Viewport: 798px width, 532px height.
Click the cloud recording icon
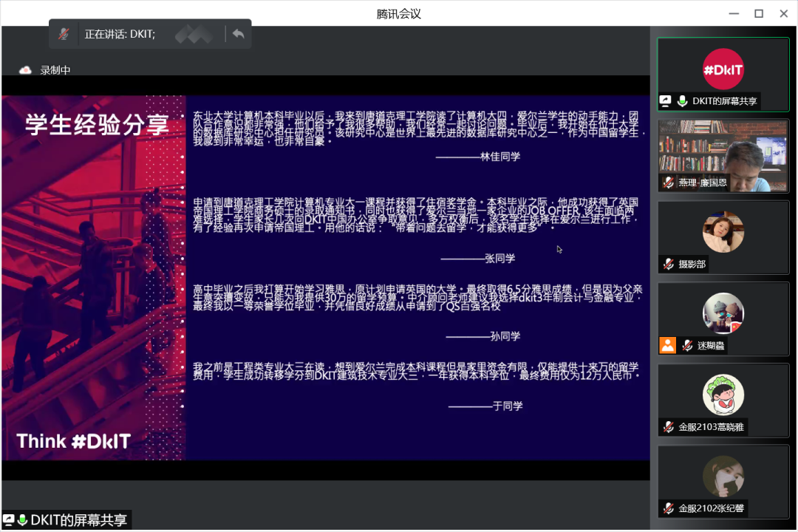(x=26, y=70)
